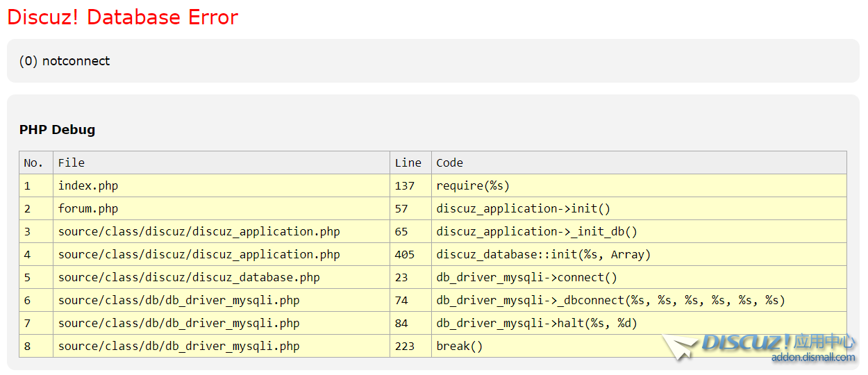Select the discuz_application->_init_db() code cell
The height and width of the screenshot is (375, 868).
(536, 231)
